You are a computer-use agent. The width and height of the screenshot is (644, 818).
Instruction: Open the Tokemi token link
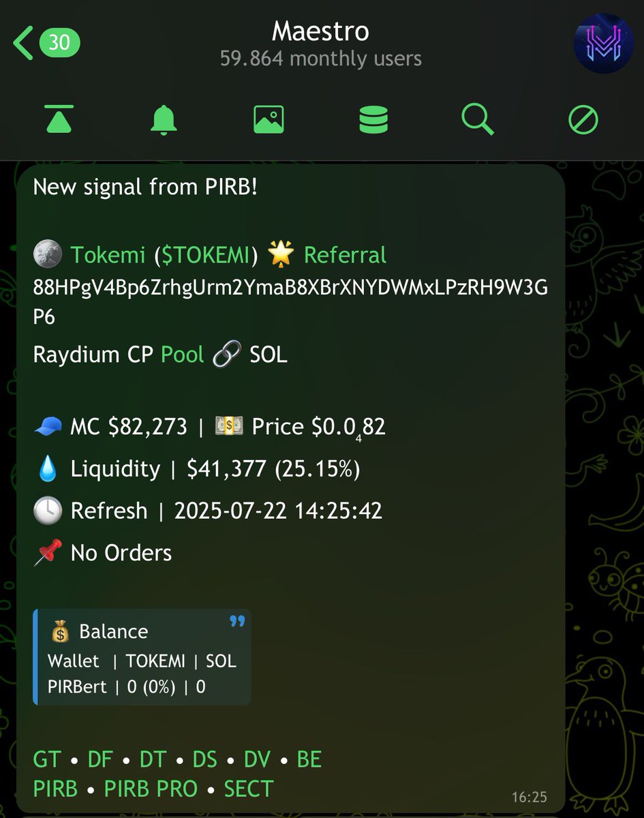108,256
